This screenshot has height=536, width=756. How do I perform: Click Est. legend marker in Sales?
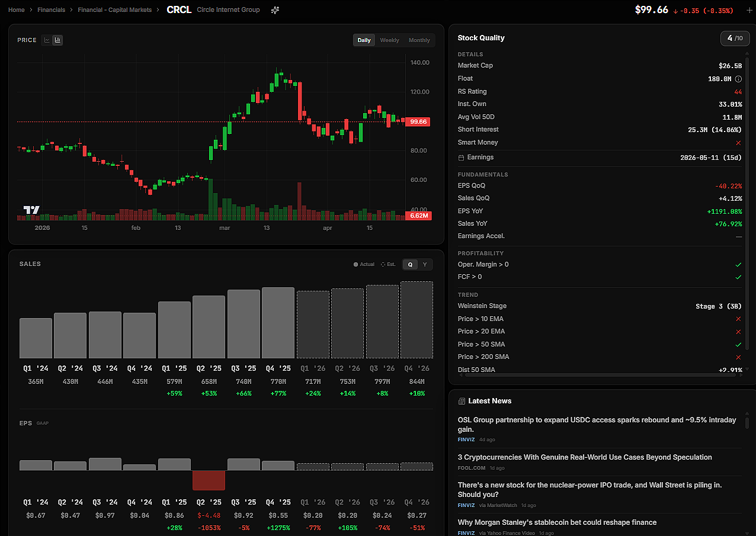pos(383,265)
